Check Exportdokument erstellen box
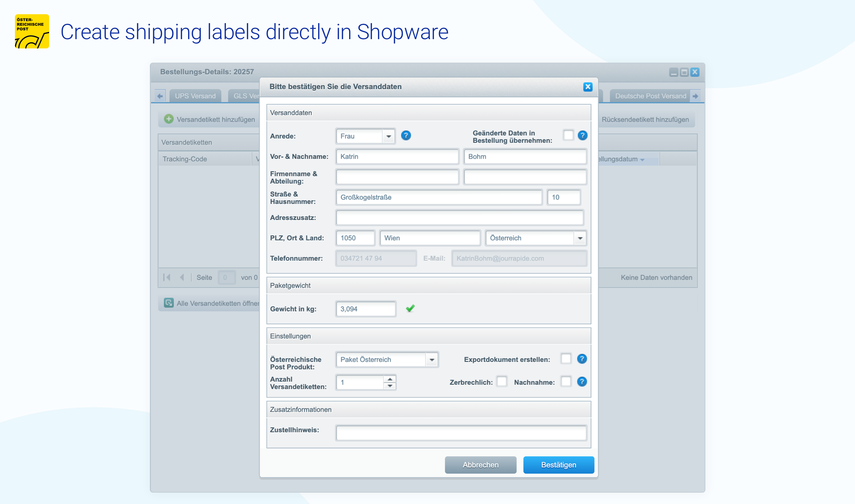This screenshot has width=855, height=504. (566, 359)
